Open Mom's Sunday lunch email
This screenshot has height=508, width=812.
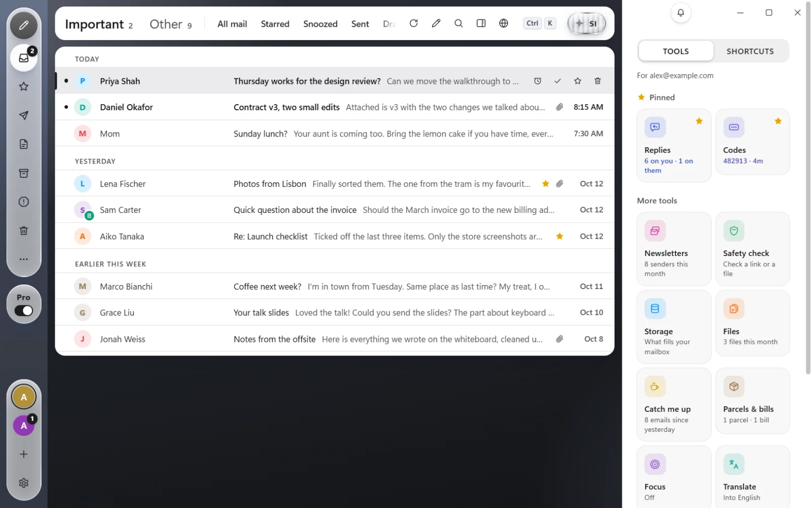point(334,134)
